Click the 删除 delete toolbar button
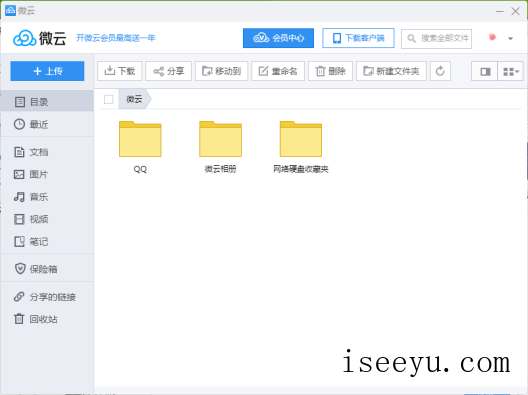Image resolution: width=528 pixels, height=395 pixels. 330,71
